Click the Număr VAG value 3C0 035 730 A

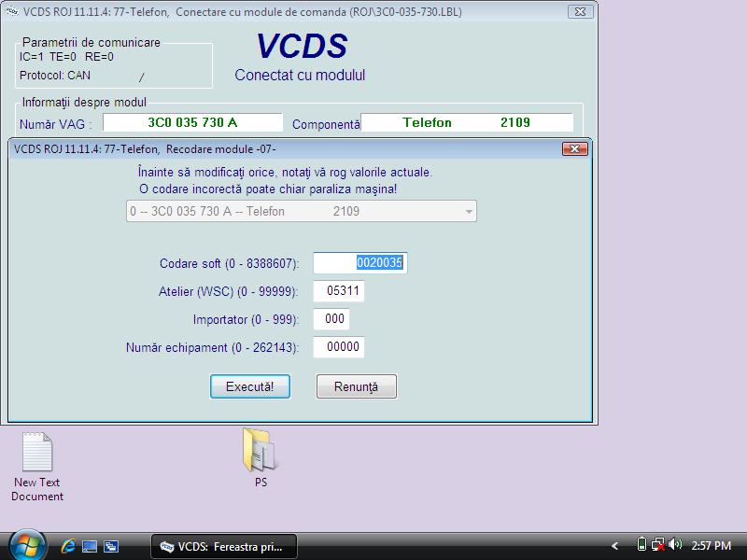click(x=193, y=122)
